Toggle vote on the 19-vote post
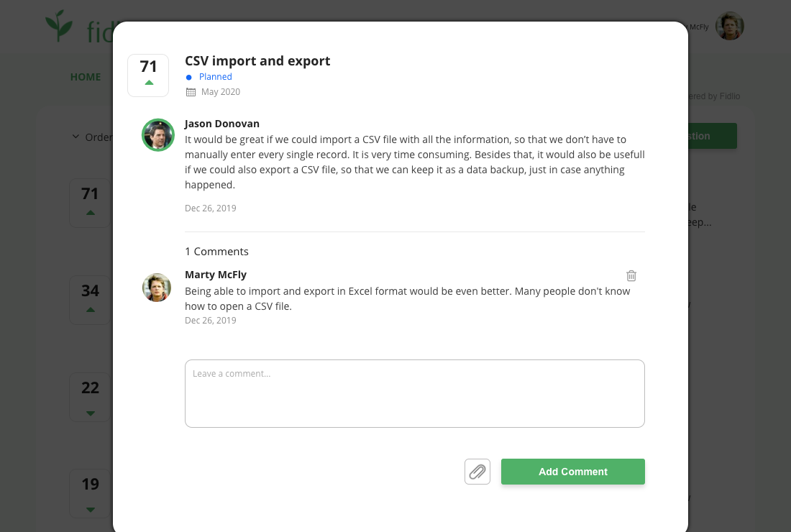Image resolution: width=791 pixels, height=532 pixels. click(x=91, y=510)
